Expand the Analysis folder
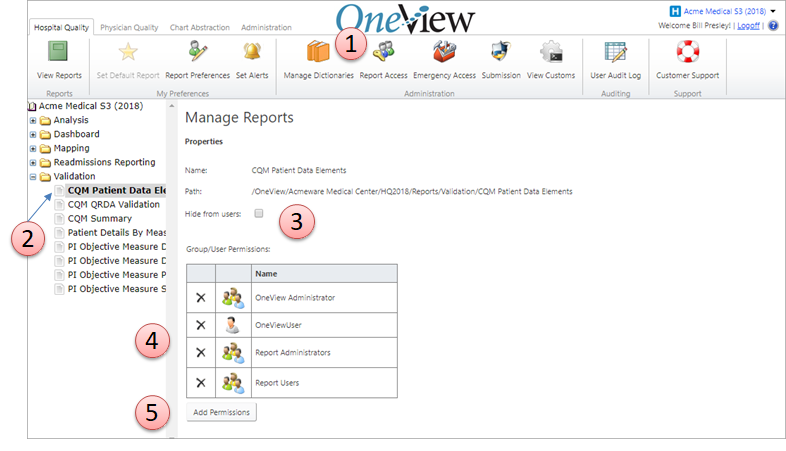Viewport: 786px width, 451px height. [x=34, y=120]
